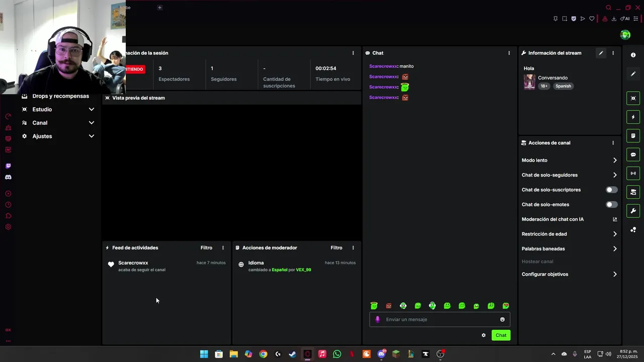Viewport: 644px width, 362px height.
Task: Open Modo lento options arrow
Action: (x=615, y=160)
